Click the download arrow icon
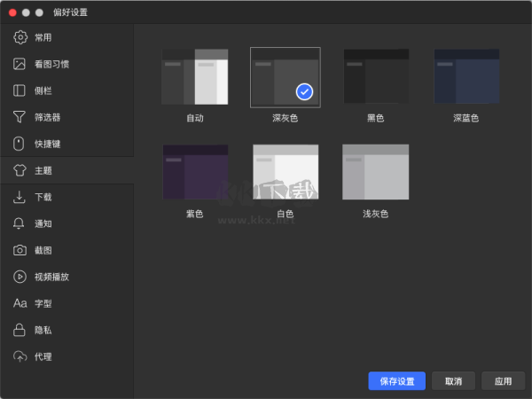 [x=20, y=197]
